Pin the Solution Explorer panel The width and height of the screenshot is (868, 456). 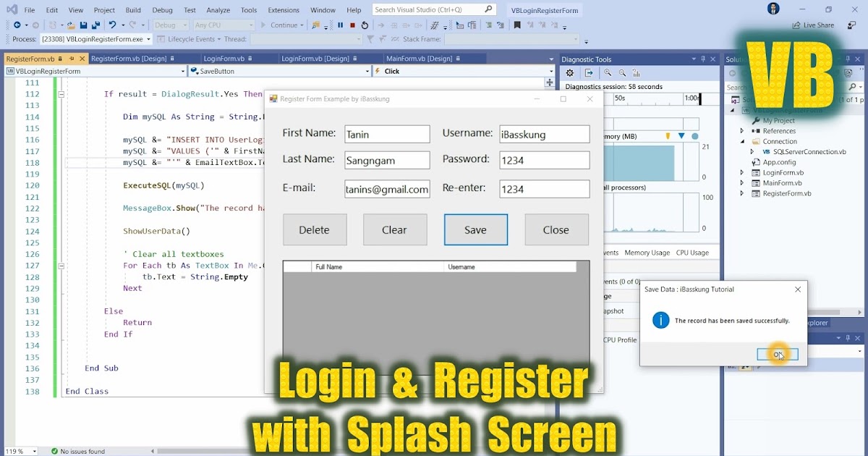[x=848, y=59]
